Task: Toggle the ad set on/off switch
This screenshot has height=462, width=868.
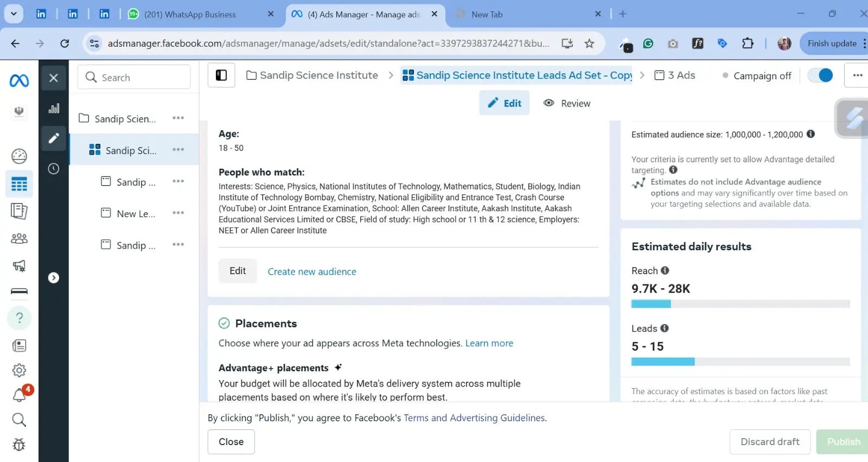Action: click(820, 75)
